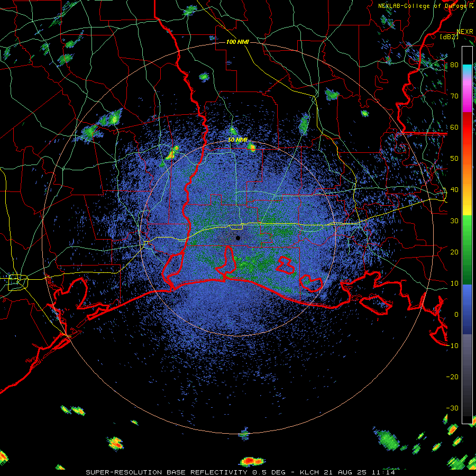Click the cyan segment of the color bar
Screen dimensions: 476x476
467,70
